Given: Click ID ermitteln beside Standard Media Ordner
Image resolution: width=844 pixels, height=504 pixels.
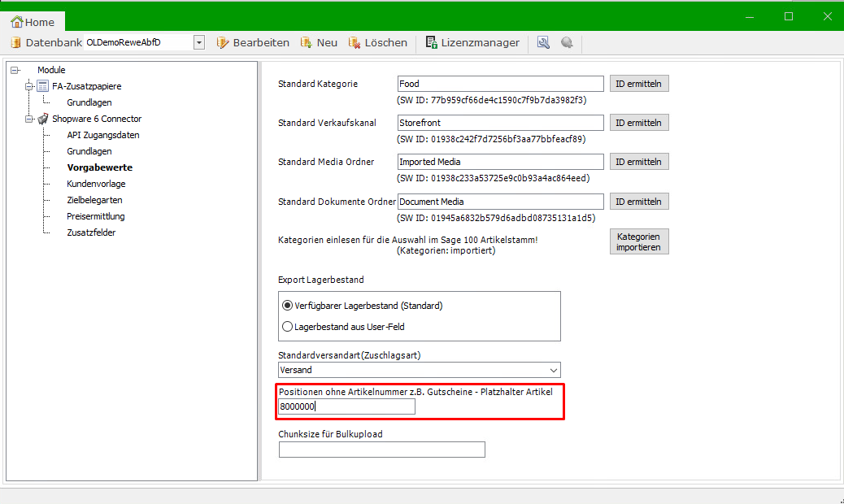Looking at the screenshot, I should [x=639, y=162].
